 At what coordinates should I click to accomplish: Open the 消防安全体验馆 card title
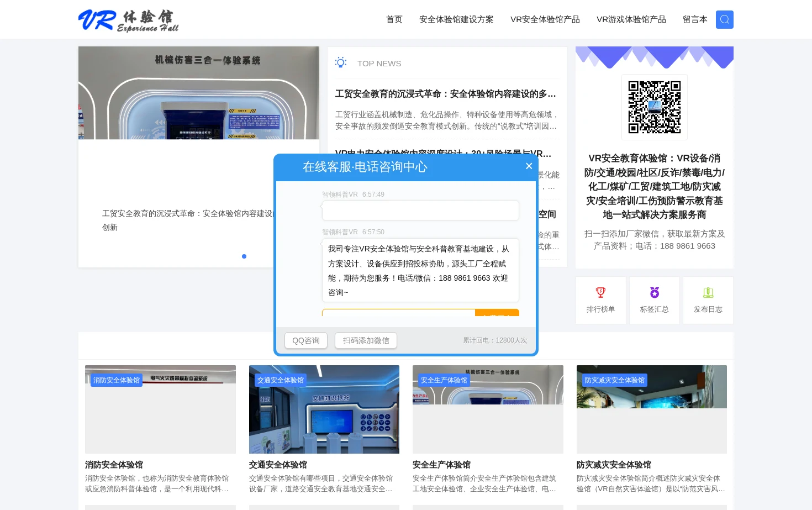(114, 465)
